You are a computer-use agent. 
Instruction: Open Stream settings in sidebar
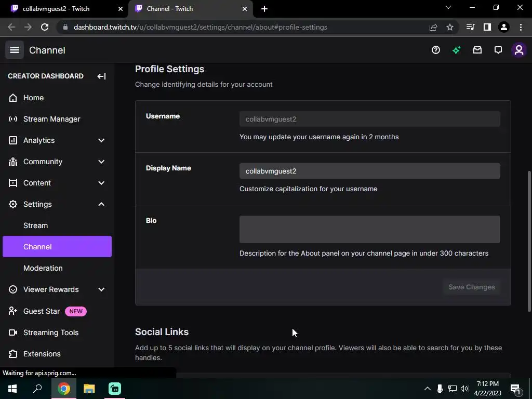click(57, 225)
